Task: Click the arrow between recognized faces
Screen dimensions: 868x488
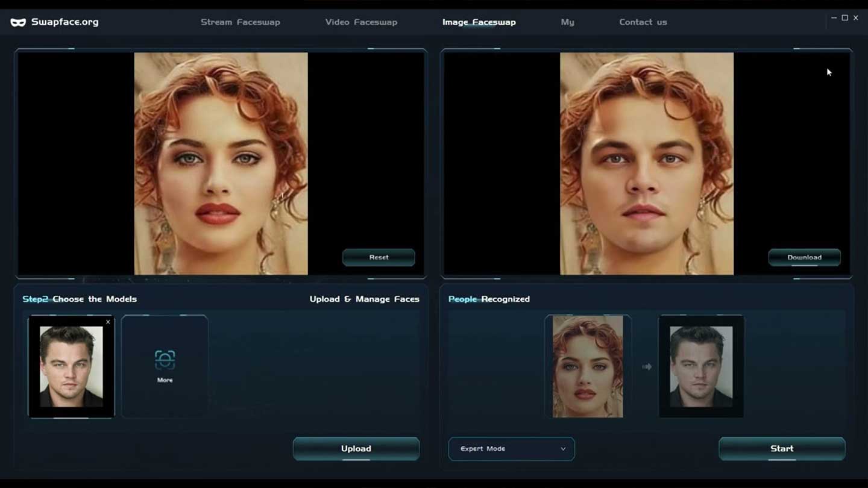Action: (x=647, y=366)
